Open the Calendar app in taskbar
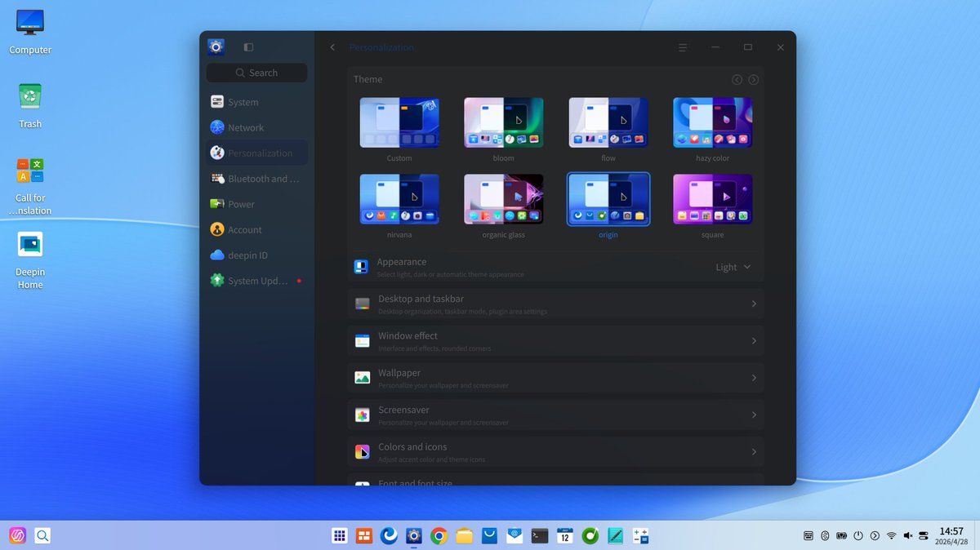Image resolution: width=980 pixels, height=550 pixels. [564, 536]
